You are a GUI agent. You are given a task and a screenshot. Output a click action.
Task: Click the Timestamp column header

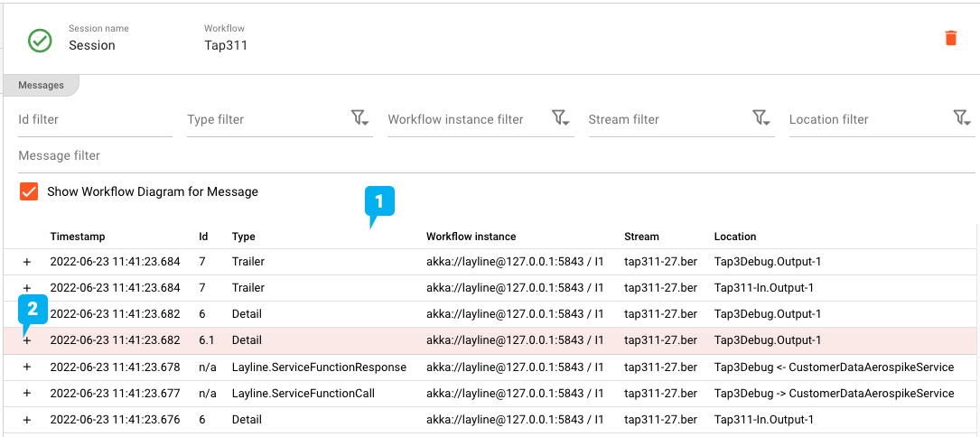[78, 237]
